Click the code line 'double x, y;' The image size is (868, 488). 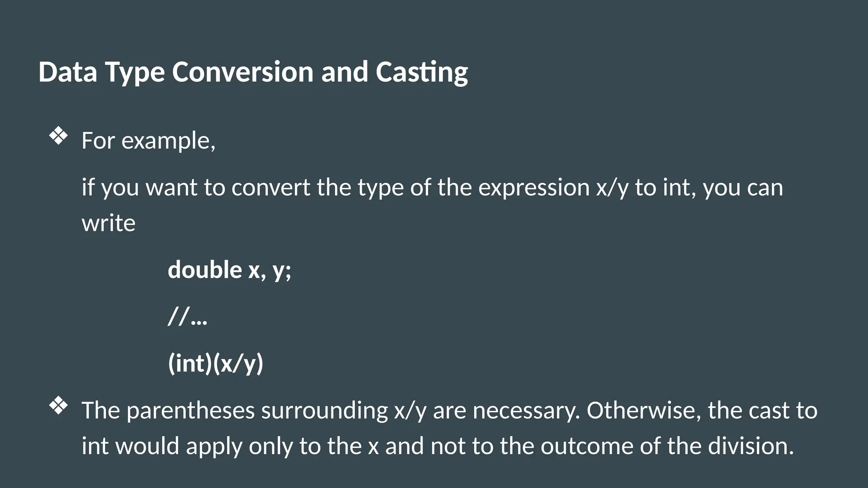pyautogui.click(x=229, y=270)
